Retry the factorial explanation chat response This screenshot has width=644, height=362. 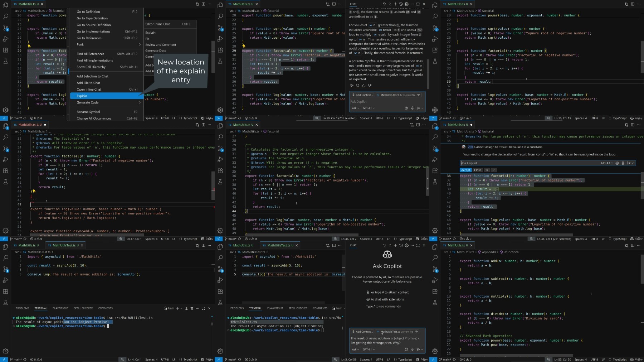coord(358,85)
